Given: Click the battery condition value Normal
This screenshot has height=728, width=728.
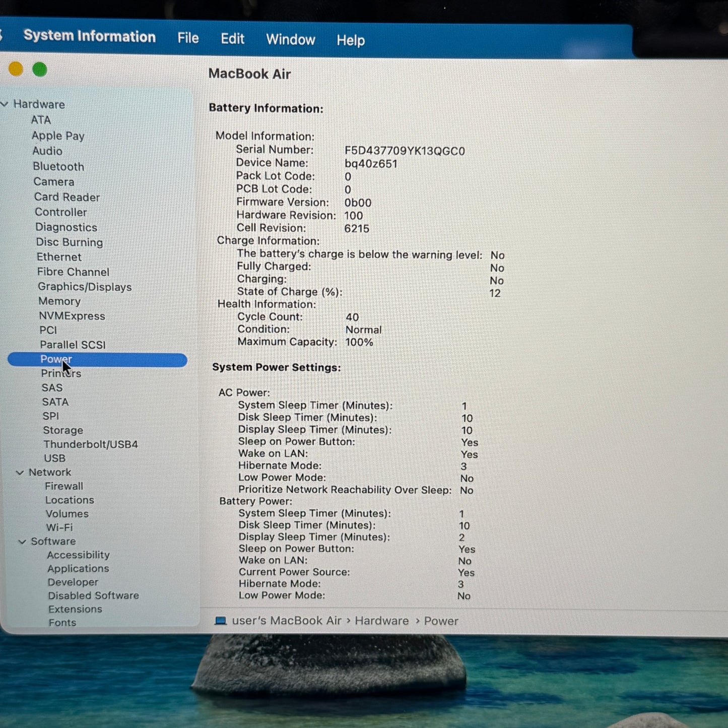Looking at the screenshot, I should coord(363,330).
